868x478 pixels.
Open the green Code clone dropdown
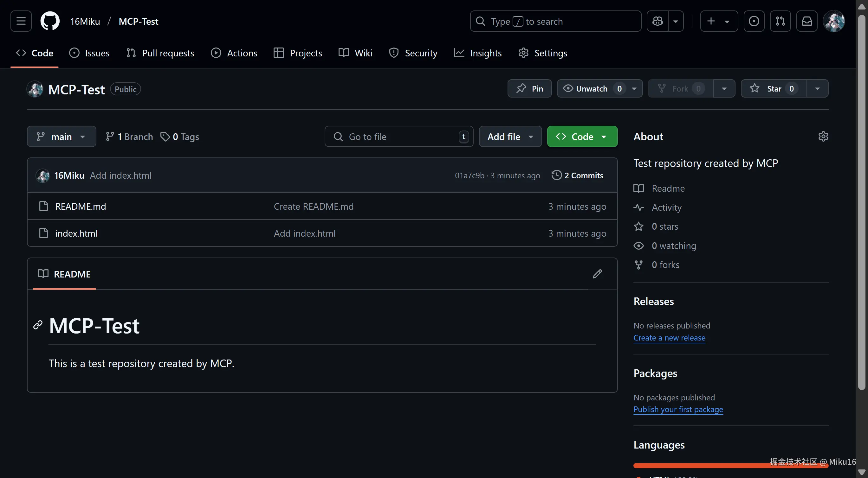click(582, 136)
